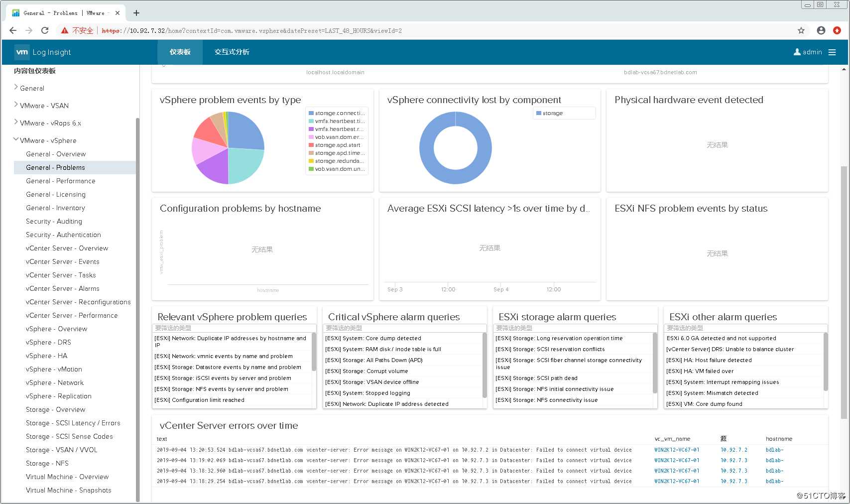Switch to the 交互式分析 tab
850x504 pixels.
232,52
